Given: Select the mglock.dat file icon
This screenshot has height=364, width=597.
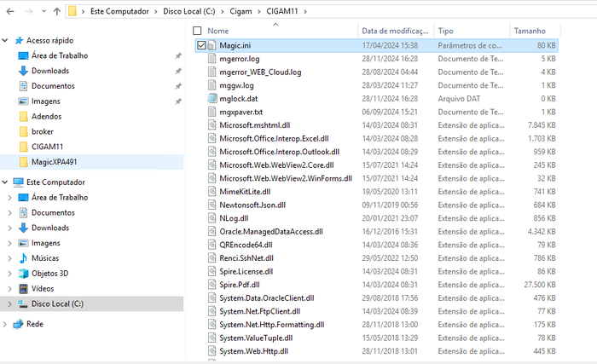Looking at the screenshot, I should click(x=212, y=99).
